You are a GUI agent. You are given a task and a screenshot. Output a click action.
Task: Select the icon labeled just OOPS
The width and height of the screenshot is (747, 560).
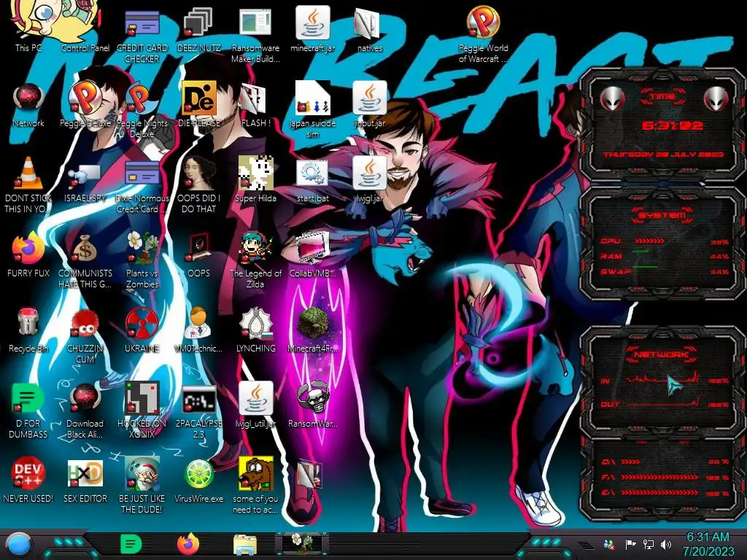(x=198, y=254)
